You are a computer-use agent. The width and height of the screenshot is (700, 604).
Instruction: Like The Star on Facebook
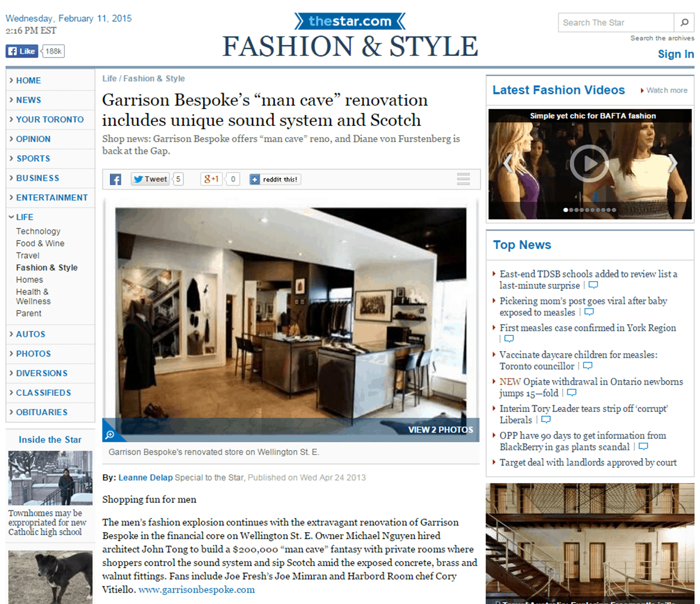click(22, 51)
